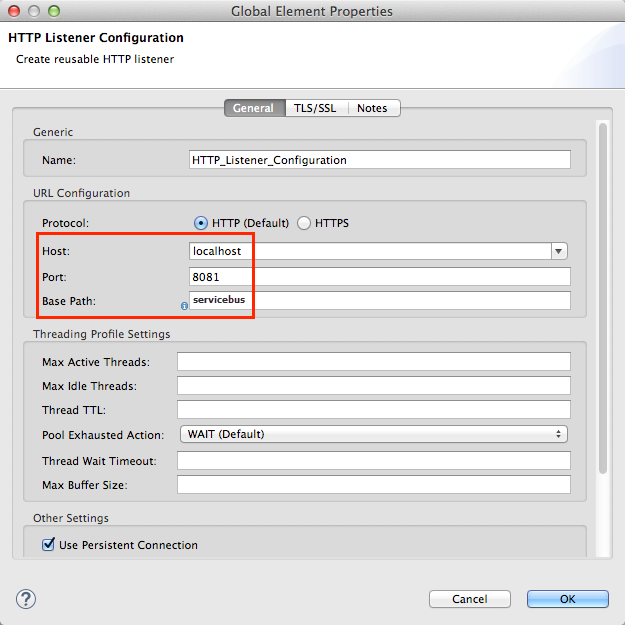The image size is (625, 625).
Task: Select the HTTPS protocol radio button
Action: [x=305, y=223]
